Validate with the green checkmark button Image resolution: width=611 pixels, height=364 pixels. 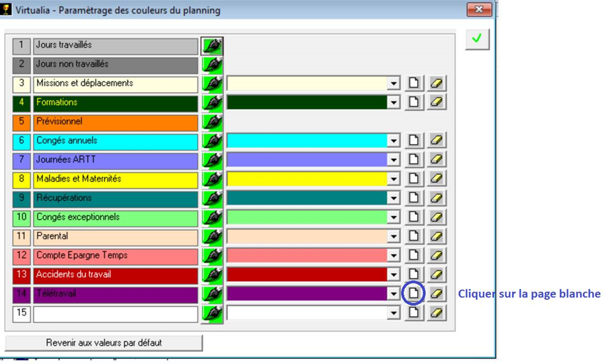[x=477, y=39]
